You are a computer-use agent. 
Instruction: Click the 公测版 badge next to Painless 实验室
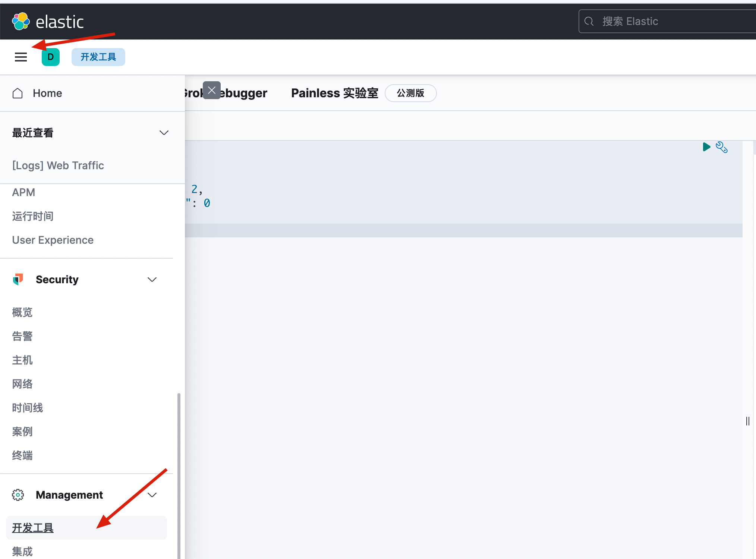coord(410,93)
